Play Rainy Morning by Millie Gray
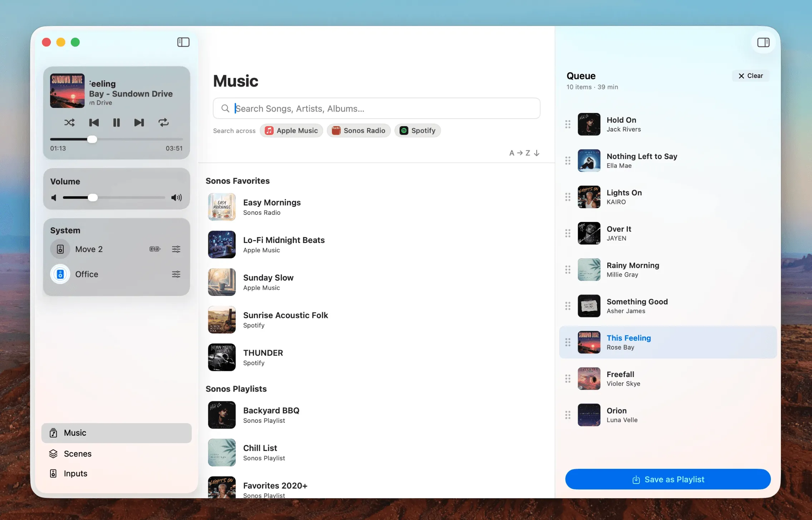Screen dimensions: 812x520 [668, 270]
